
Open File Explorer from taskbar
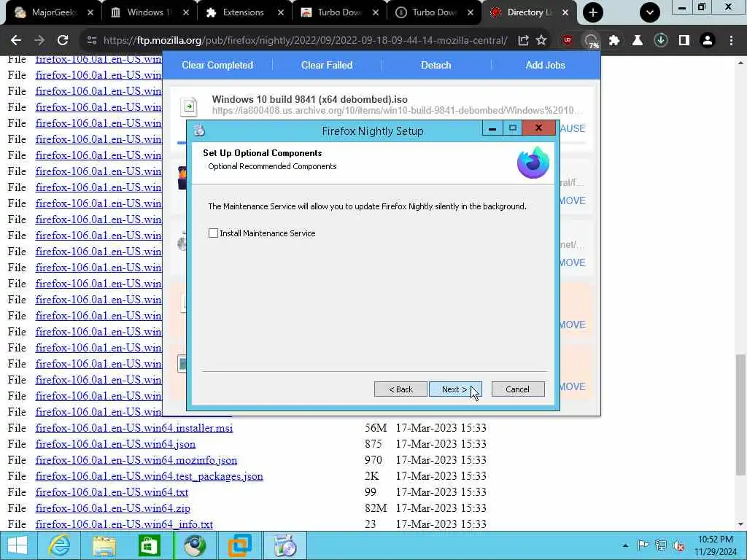click(104, 545)
